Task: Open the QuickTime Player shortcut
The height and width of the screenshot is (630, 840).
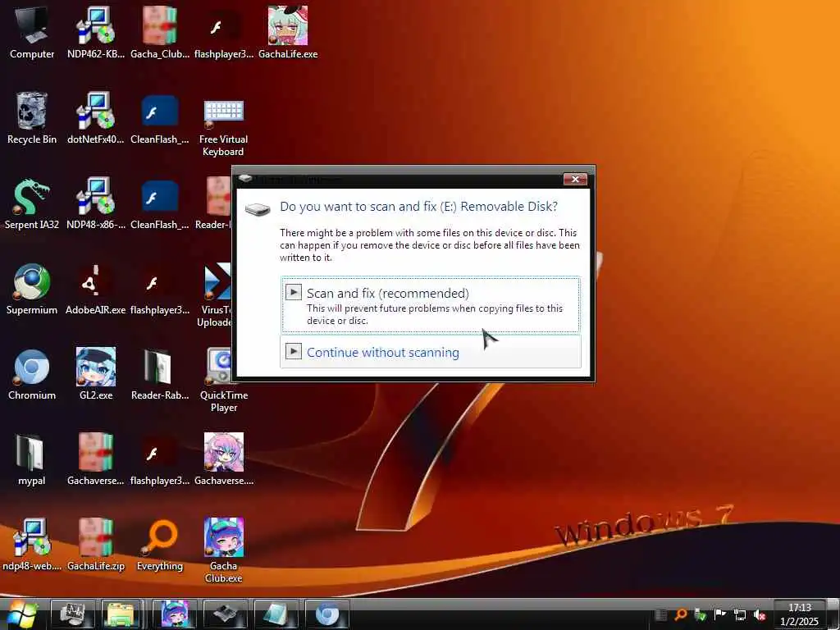Action: pos(223,381)
